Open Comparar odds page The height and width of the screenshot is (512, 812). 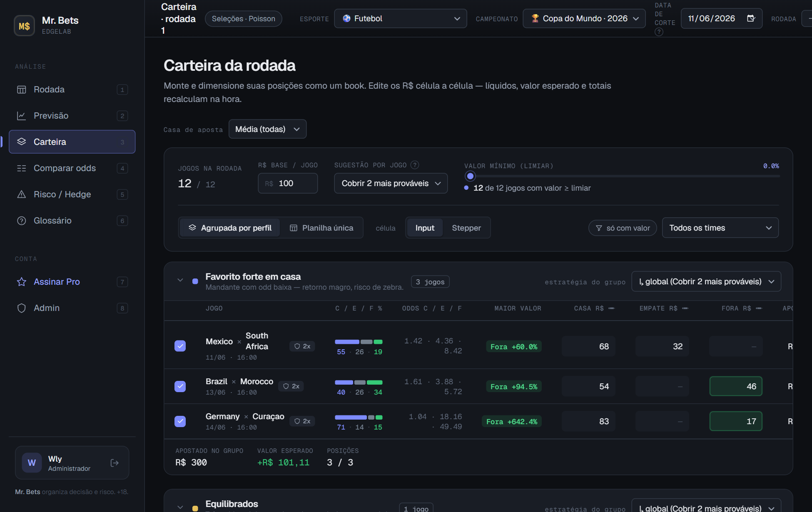click(x=72, y=168)
